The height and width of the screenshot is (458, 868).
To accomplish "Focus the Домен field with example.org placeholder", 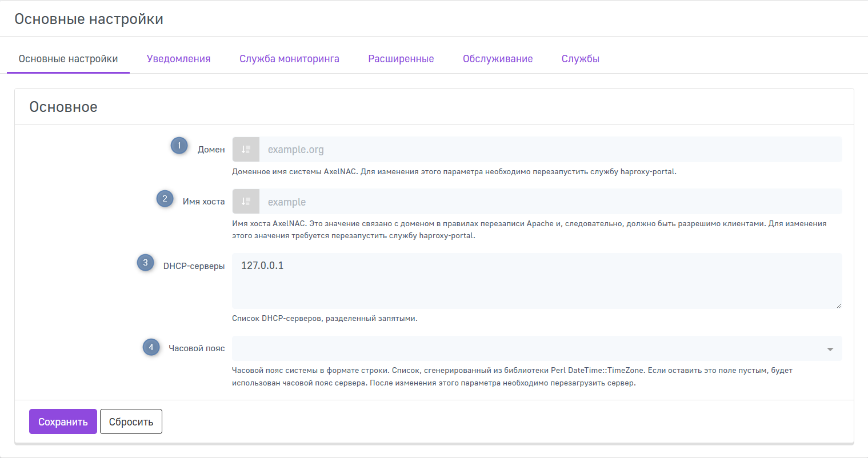I will 550,150.
